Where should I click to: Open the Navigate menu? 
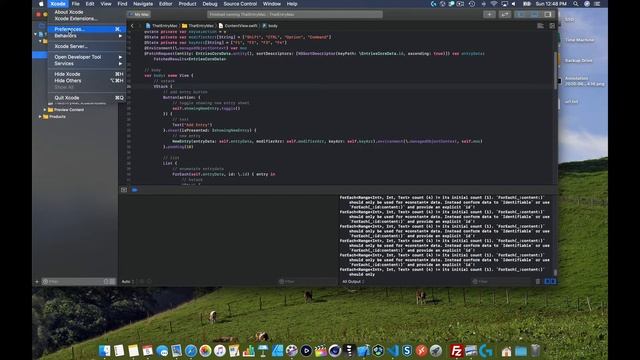pyautogui.click(x=143, y=4)
